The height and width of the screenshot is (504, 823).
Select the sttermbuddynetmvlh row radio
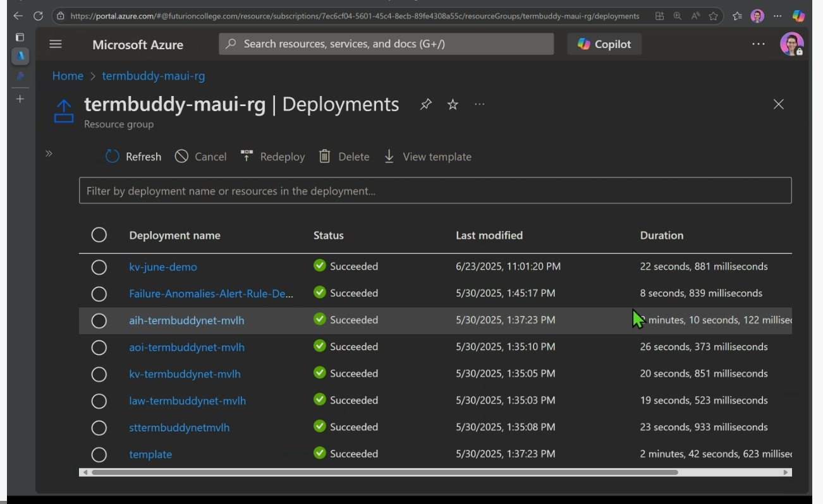tap(99, 428)
